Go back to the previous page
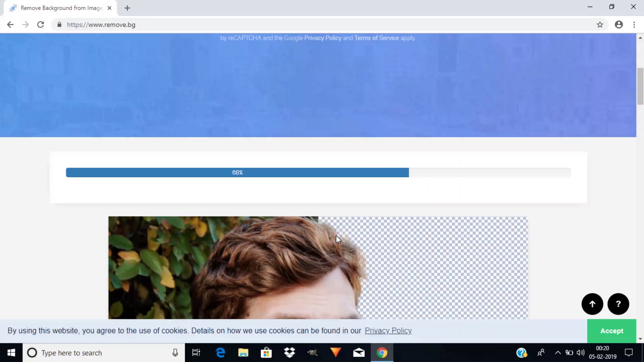The height and width of the screenshot is (362, 644). 10,24
